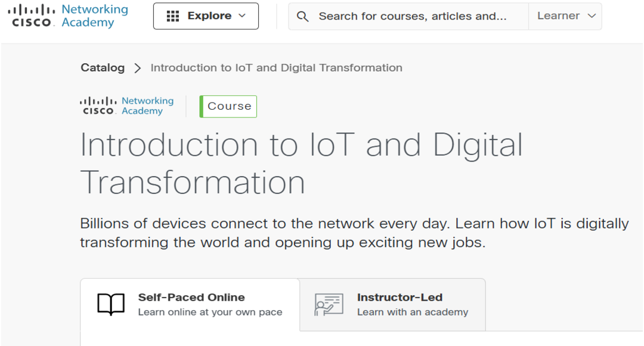Switch to the Instructor-Led tab

[x=400, y=297]
